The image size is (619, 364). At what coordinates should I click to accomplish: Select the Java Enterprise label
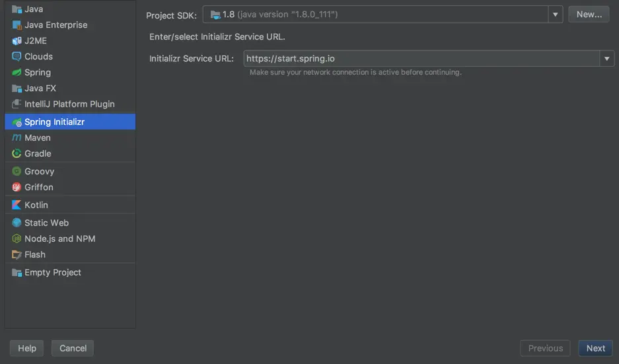(x=56, y=25)
